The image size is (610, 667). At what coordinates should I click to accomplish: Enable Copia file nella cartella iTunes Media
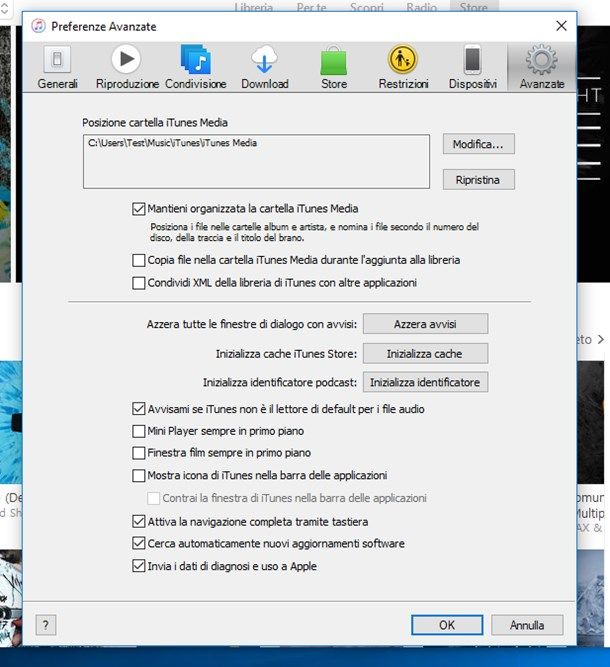point(139,260)
